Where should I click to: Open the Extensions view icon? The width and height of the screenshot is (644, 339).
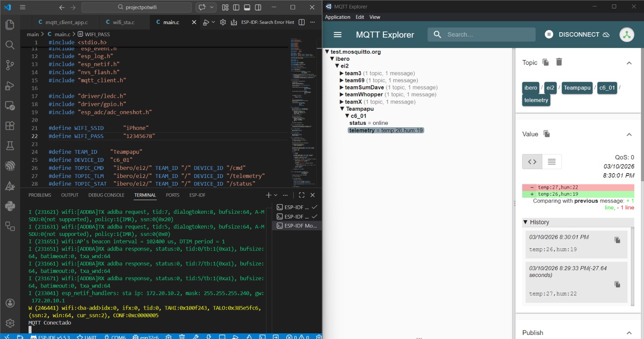10,126
